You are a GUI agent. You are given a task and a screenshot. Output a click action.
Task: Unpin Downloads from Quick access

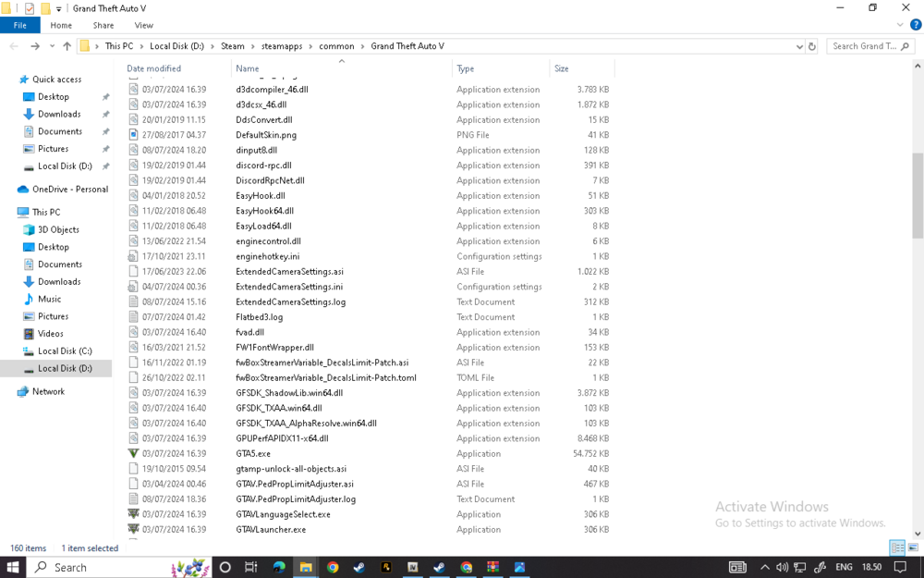104,114
